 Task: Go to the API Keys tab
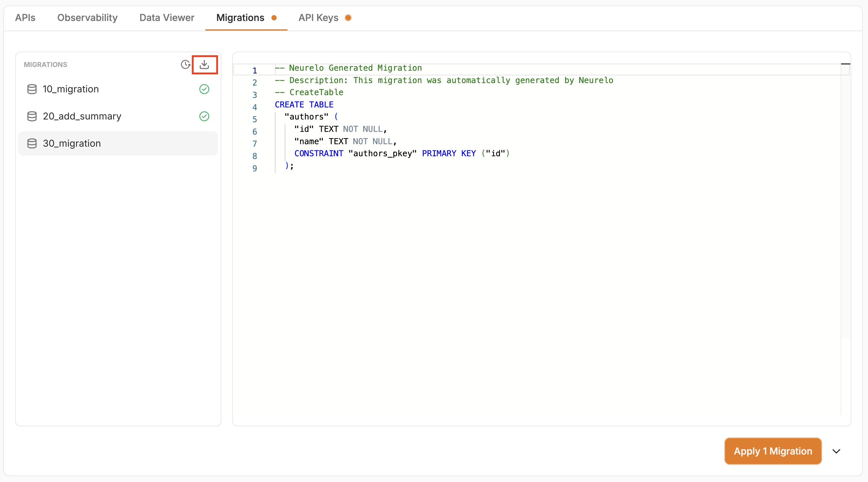(318, 18)
